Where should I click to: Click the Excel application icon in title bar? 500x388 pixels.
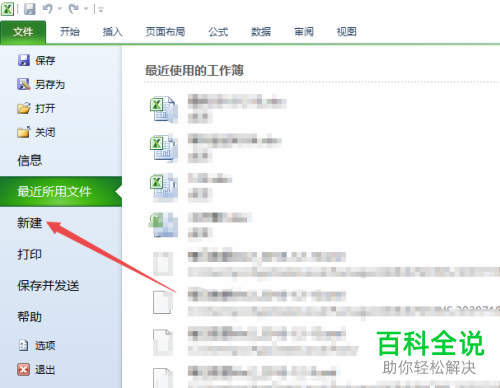7,9
